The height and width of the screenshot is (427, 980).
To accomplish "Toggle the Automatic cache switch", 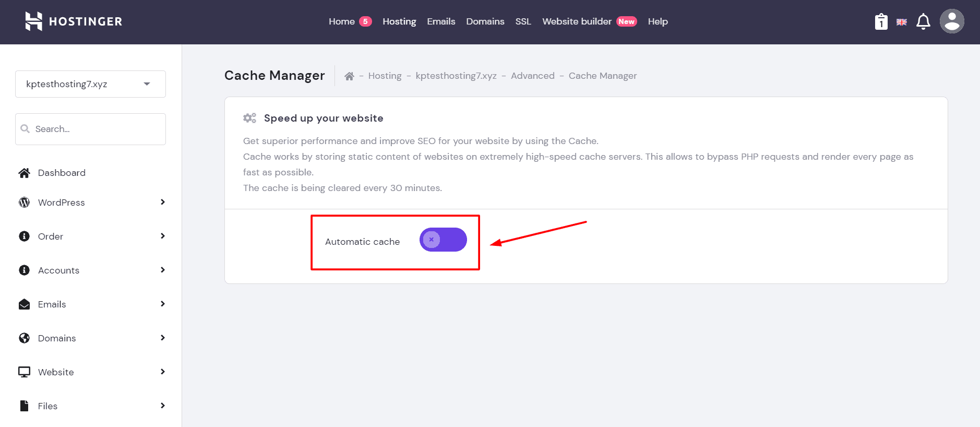I will pos(443,240).
